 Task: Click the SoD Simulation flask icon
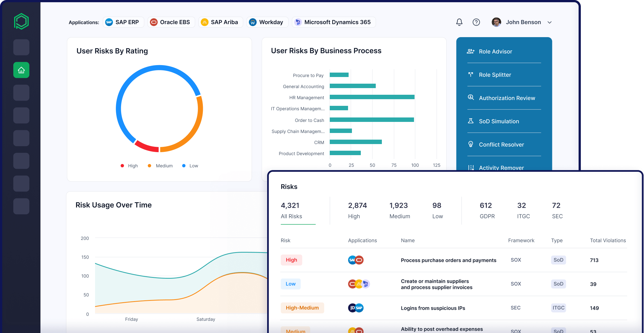(471, 121)
